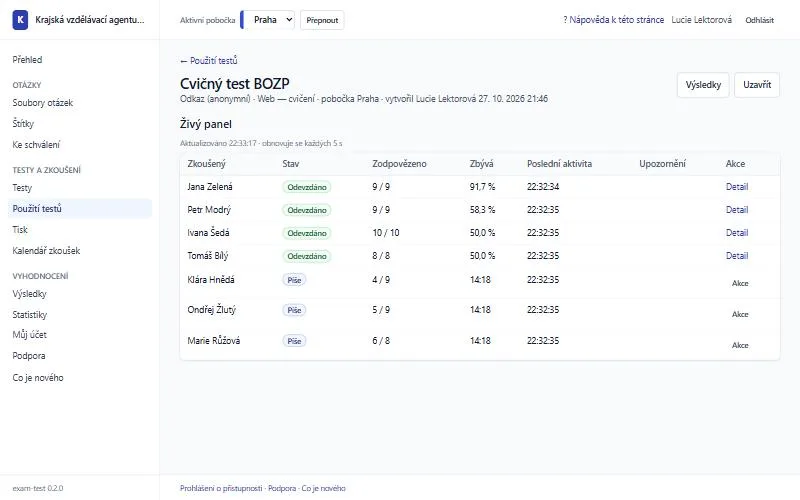The image size is (800, 500).
Task: Click name Ivana Šedá in table
Action: (208, 233)
